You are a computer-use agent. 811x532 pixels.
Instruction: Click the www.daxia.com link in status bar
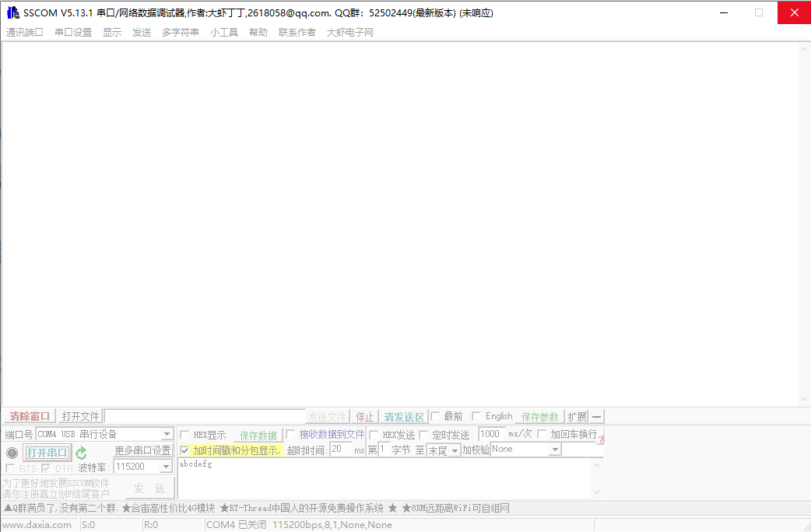[38, 524]
